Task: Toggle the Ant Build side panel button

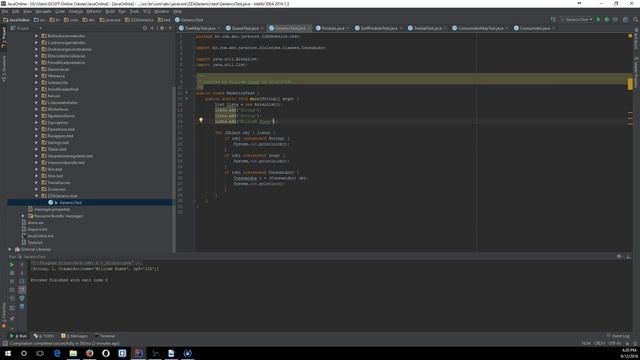Action: [x=636, y=39]
